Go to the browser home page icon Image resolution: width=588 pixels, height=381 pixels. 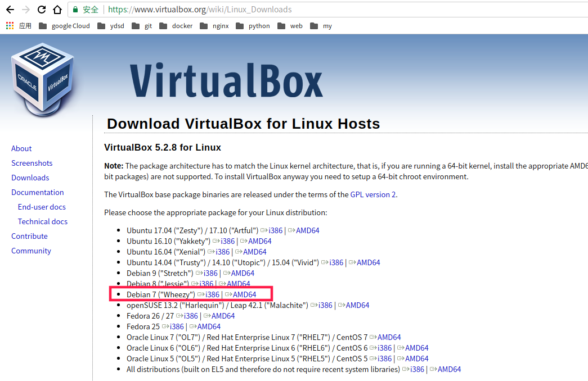pos(57,10)
